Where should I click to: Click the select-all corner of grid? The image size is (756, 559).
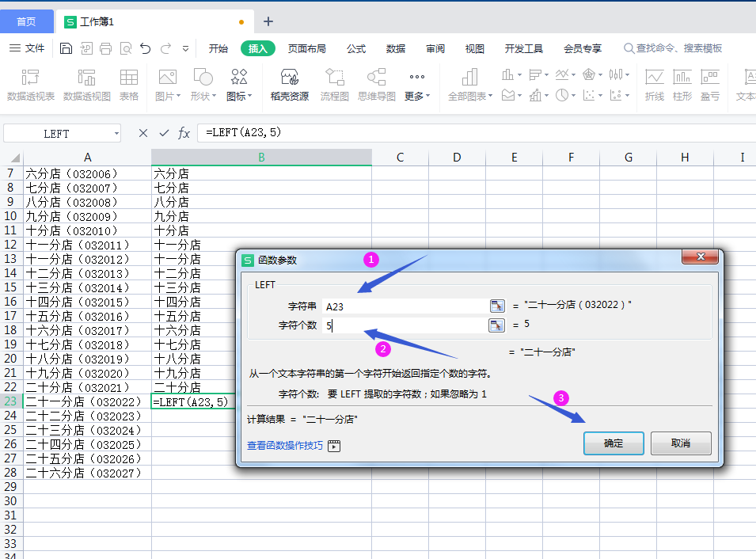[12, 158]
